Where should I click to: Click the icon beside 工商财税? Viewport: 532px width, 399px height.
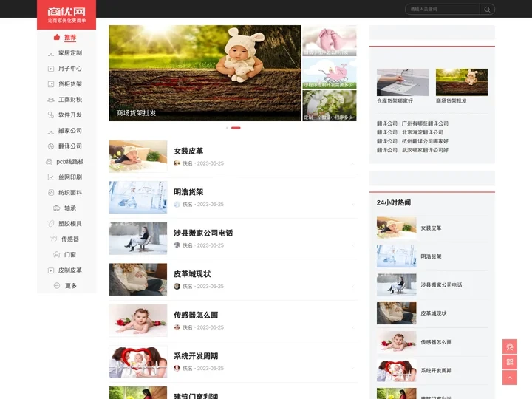51,100
